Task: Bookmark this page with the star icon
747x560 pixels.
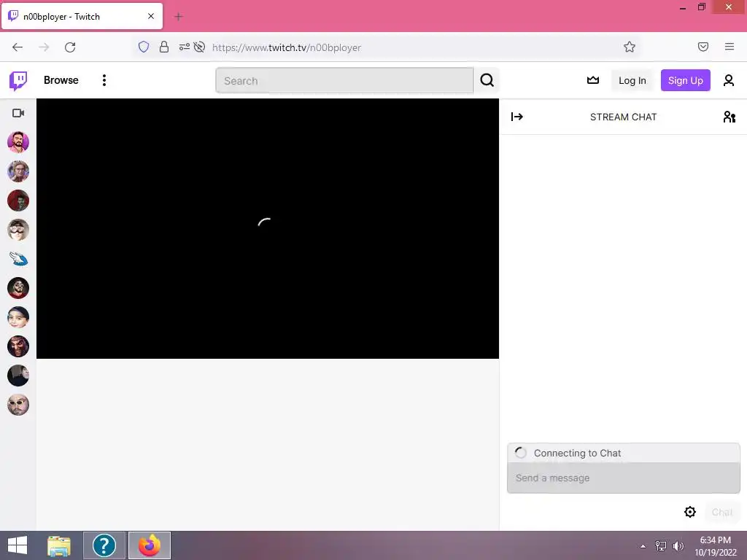Action: point(630,47)
